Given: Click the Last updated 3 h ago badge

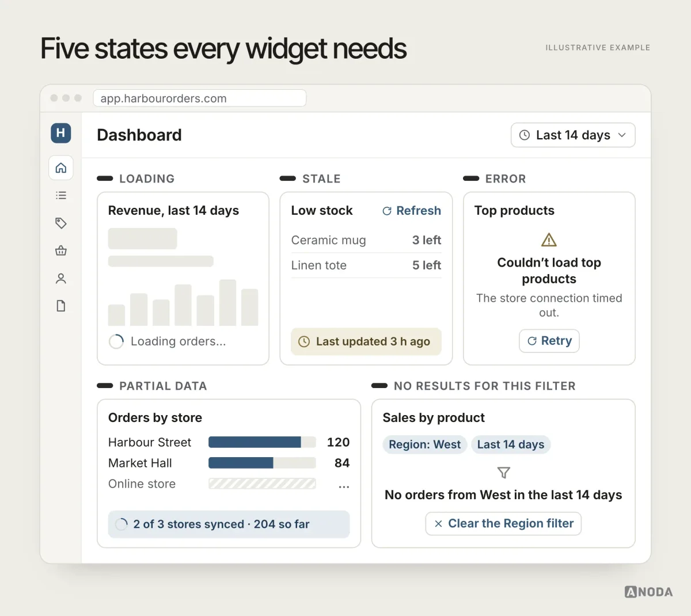Looking at the screenshot, I should (366, 341).
